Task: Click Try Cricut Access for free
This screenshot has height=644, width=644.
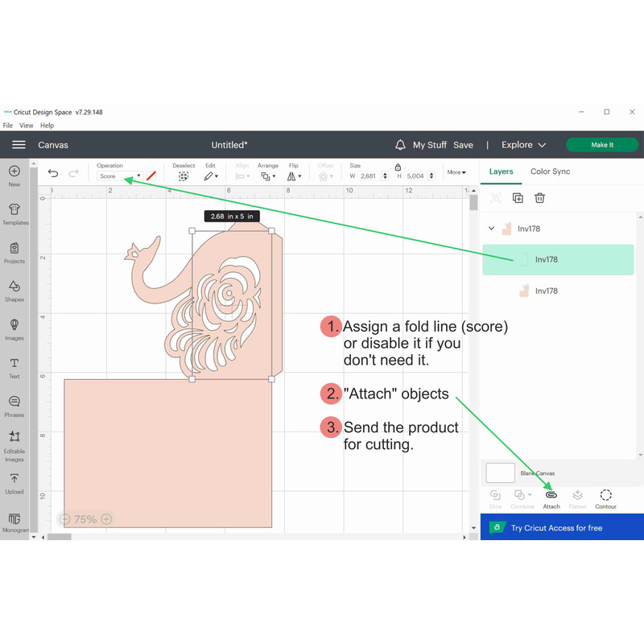Action: coord(556,528)
